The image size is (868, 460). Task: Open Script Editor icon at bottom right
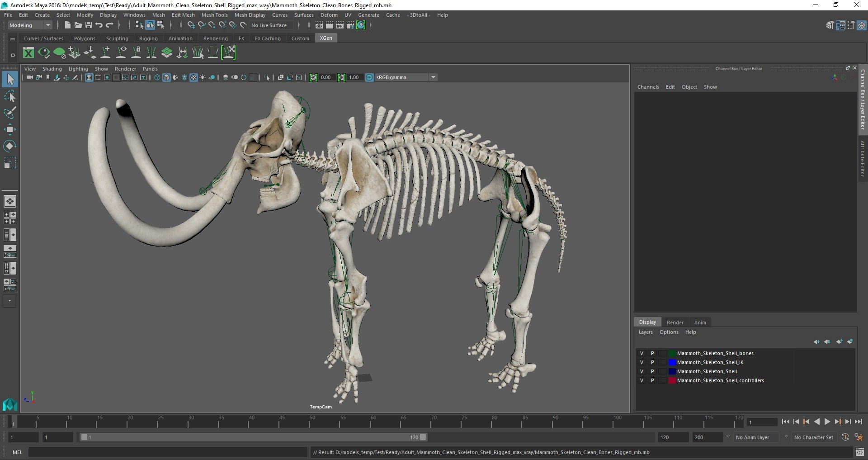(x=860, y=452)
